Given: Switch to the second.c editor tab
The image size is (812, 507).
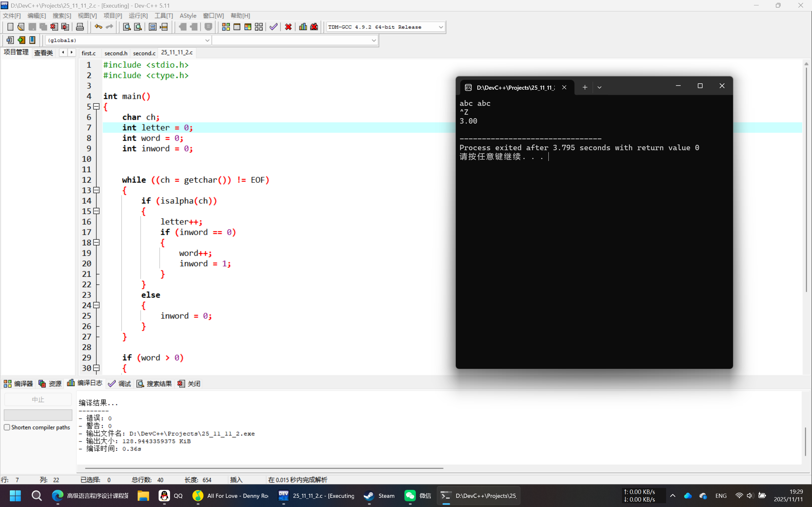Looking at the screenshot, I should [144, 53].
